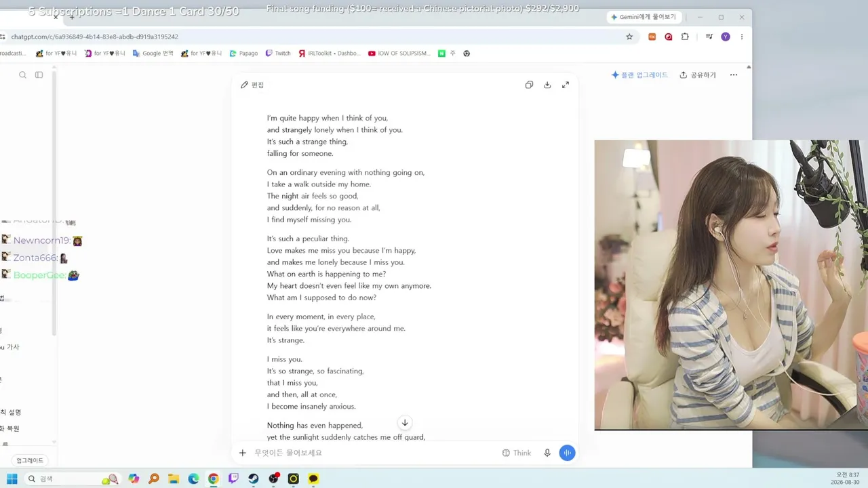This screenshot has width=868, height=488.
Task: Click the pencil edit (편집) button
Action: point(252,85)
